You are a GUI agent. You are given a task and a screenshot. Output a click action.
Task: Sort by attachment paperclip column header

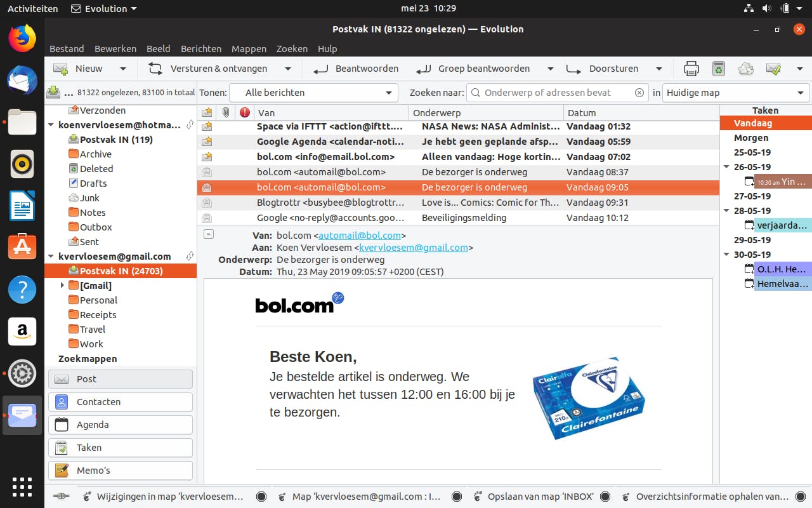click(225, 112)
